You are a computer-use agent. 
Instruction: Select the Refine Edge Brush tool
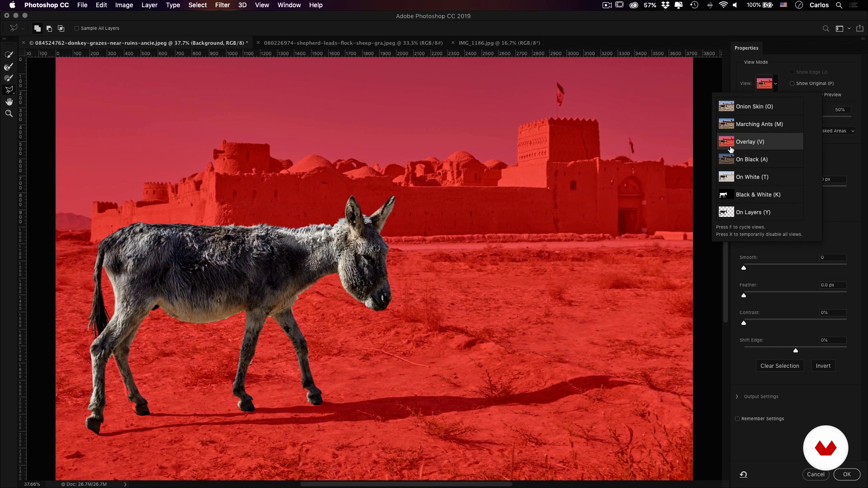(x=9, y=66)
